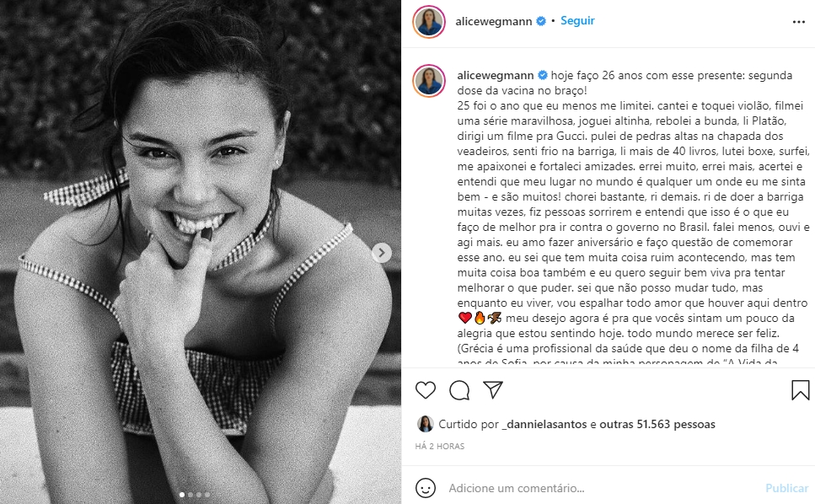Go to next photo with carousel arrow
Screen dimensions: 815x504
pyautogui.click(x=382, y=252)
